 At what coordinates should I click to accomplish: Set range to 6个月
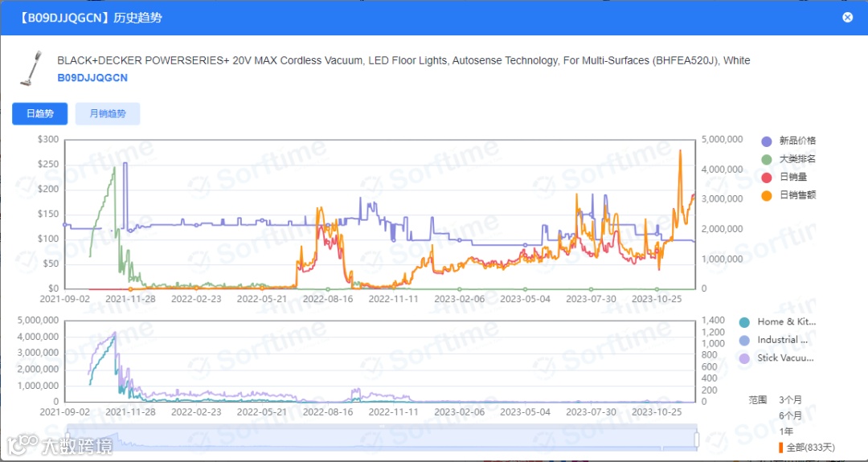(x=790, y=415)
